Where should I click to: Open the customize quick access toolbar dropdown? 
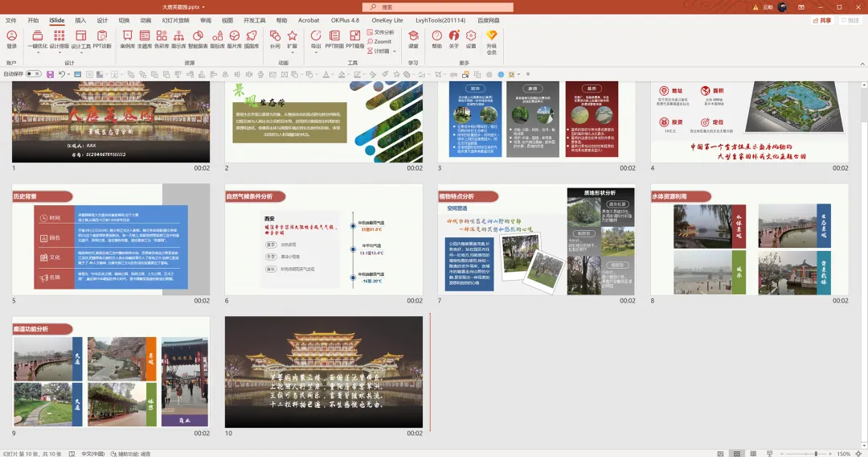527,74
